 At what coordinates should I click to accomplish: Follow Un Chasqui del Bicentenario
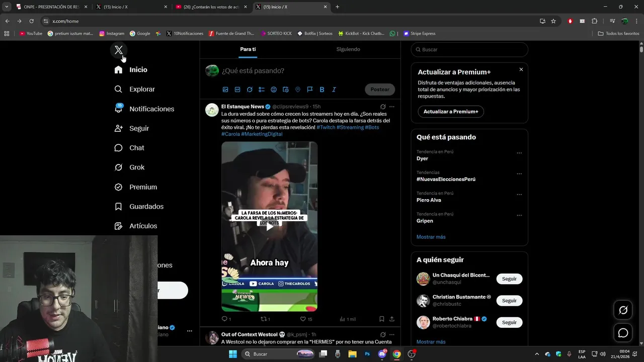pos(509,279)
